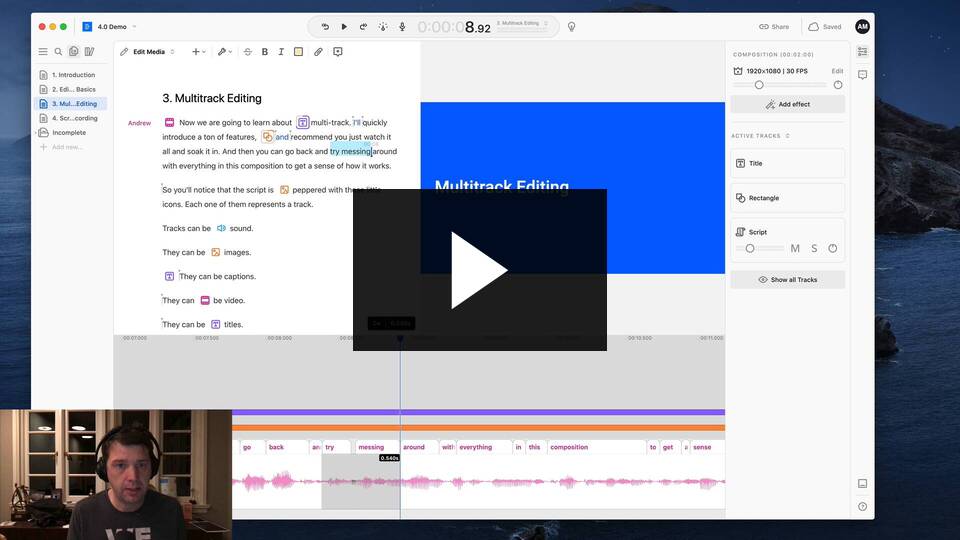
Task: Click the composition volume slider handle
Action: [759, 85]
